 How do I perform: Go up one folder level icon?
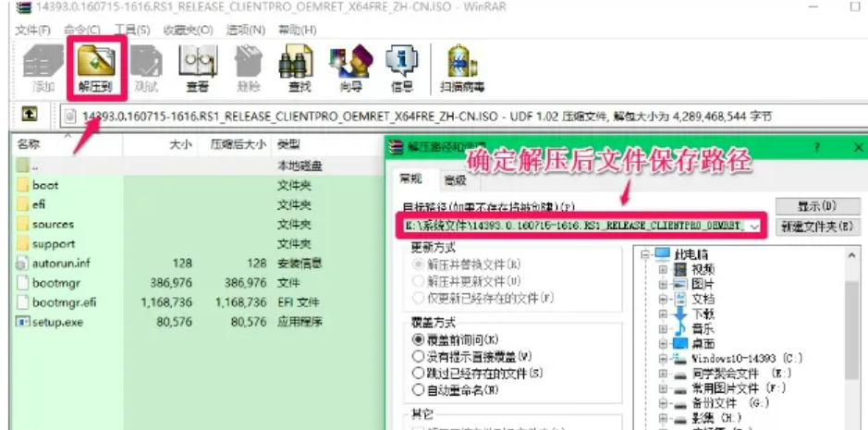30,116
